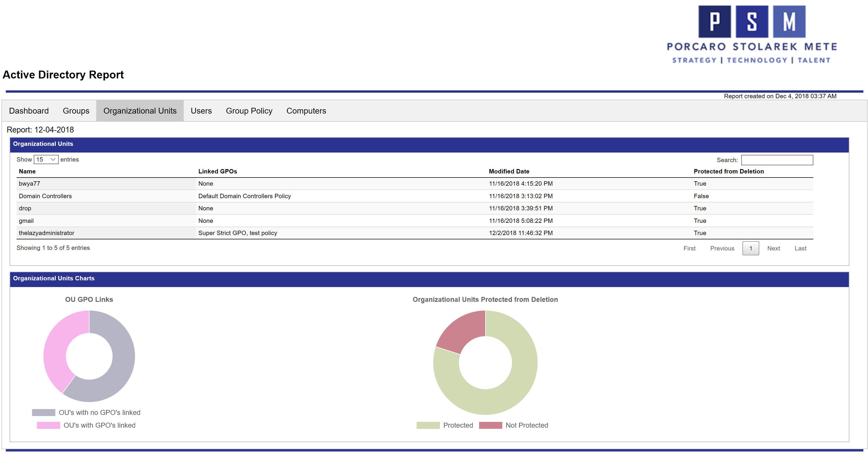868x457 pixels.
Task: Go to Next page link
Action: tap(773, 248)
